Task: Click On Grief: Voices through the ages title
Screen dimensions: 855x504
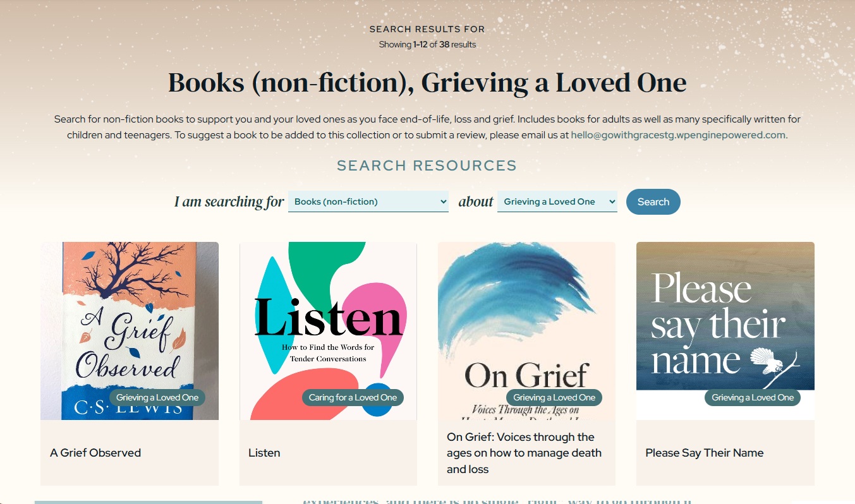Action: coord(524,453)
